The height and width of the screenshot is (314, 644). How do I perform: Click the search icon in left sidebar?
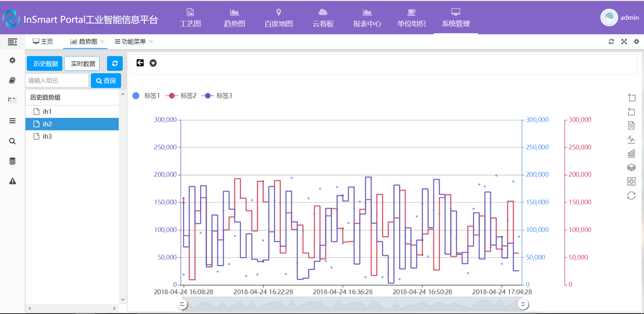13,141
